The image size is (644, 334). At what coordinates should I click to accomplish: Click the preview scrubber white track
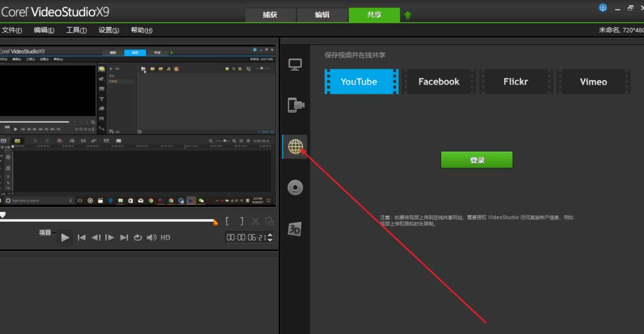pos(108,220)
